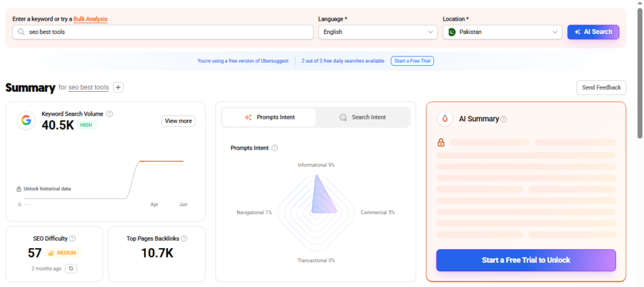
Task: Open the Location dropdown set to Pakistan
Action: (502, 32)
